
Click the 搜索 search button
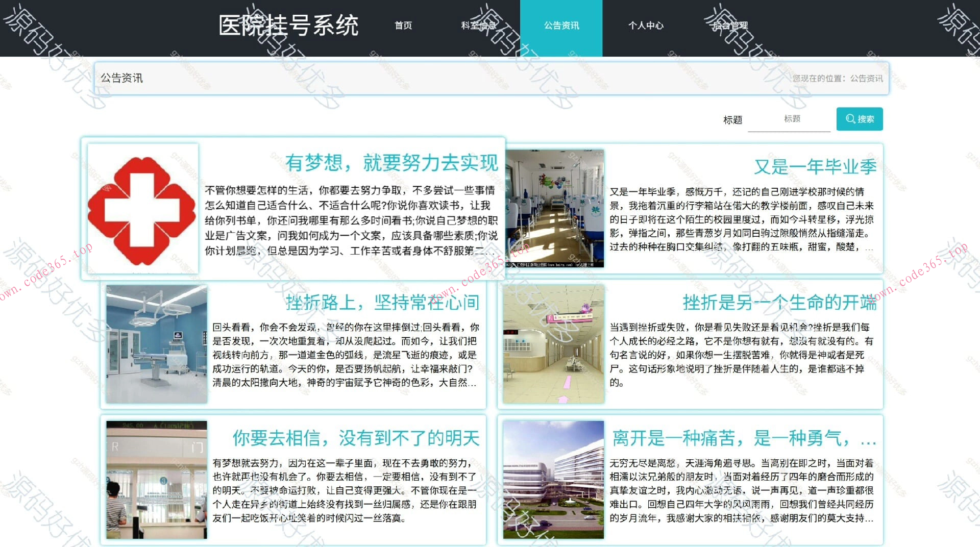click(860, 119)
